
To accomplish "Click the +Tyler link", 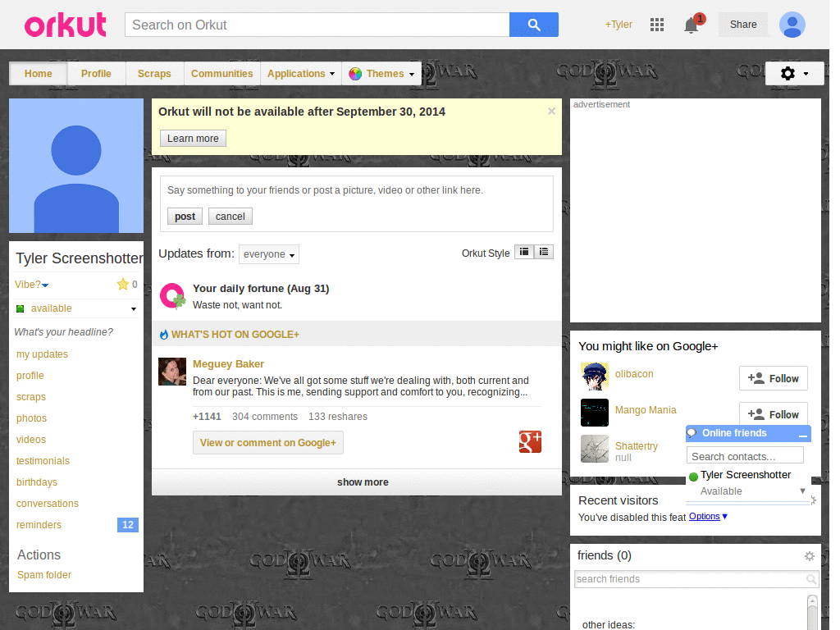I will point(619,25).
